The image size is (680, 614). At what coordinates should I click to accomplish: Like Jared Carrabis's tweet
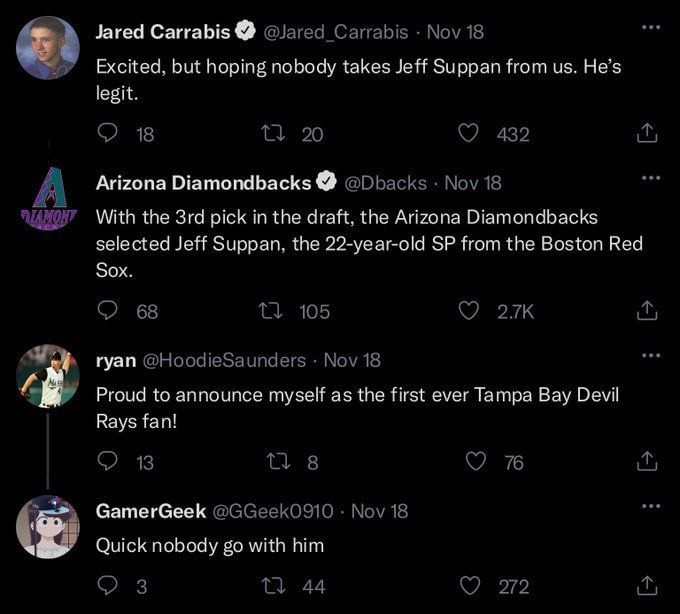tap(469, 133)
